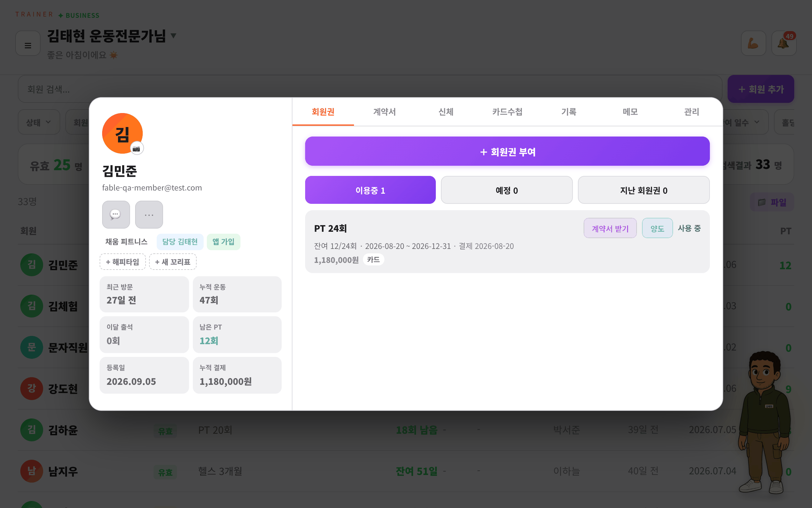Click 39일 전 last visit cell
The width and height of the screenshot is (812, 508).
(643, 430)
